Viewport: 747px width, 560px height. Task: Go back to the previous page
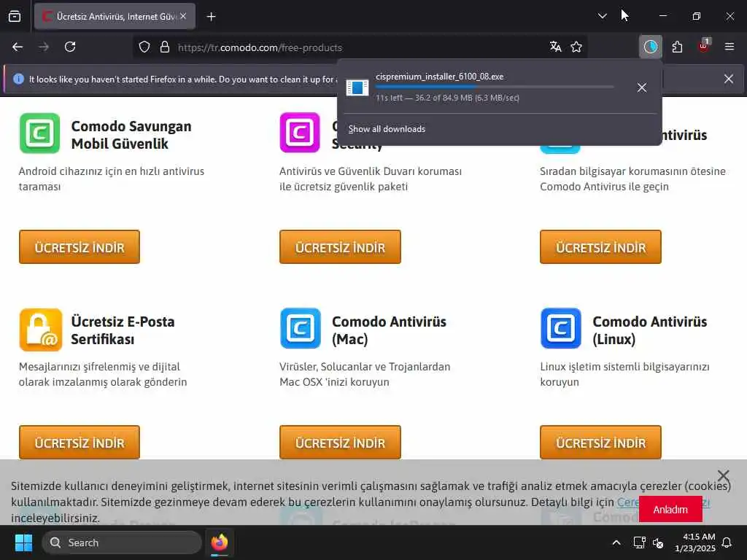click(18, 47)
